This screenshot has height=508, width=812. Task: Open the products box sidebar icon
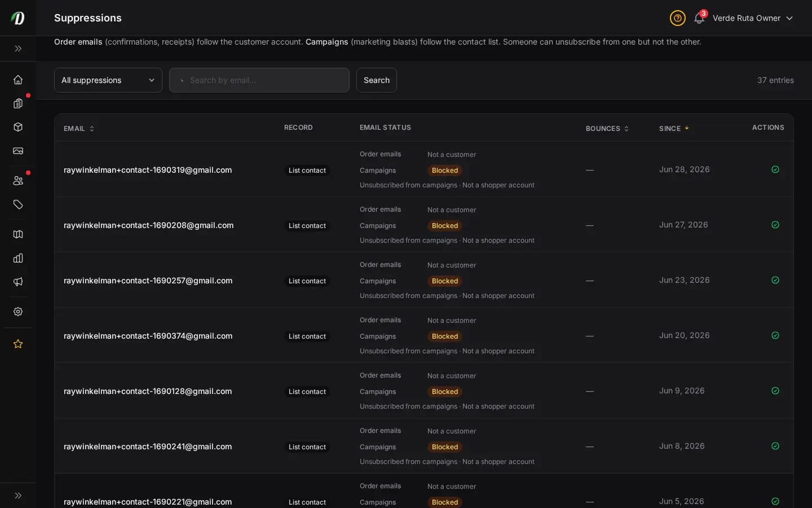(x=18, y=127)
